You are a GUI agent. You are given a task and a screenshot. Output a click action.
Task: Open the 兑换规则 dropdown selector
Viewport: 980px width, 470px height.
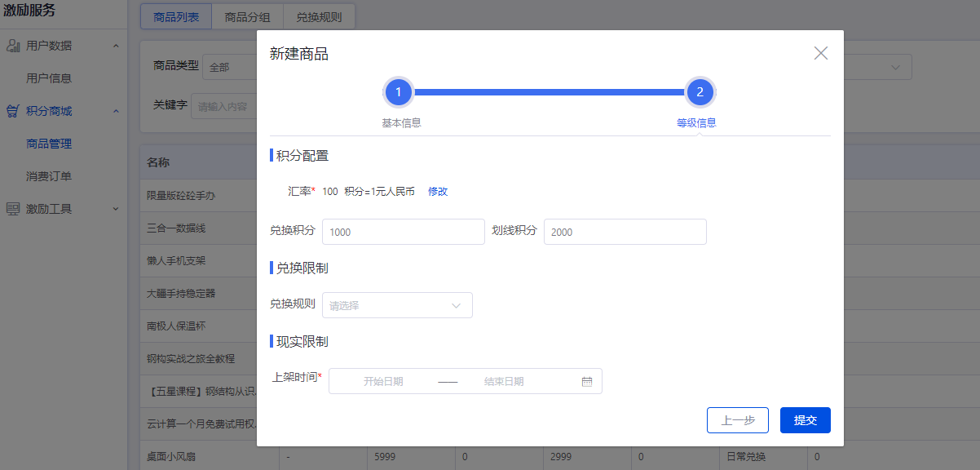(397, 305)
